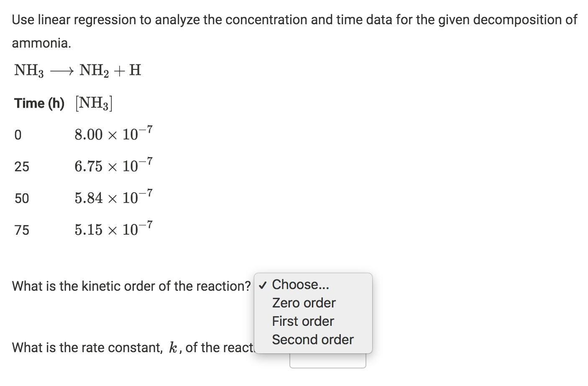Click the time value 25 in the table
This screenshot has height=386, width=588.
click(x=22, y=166)
